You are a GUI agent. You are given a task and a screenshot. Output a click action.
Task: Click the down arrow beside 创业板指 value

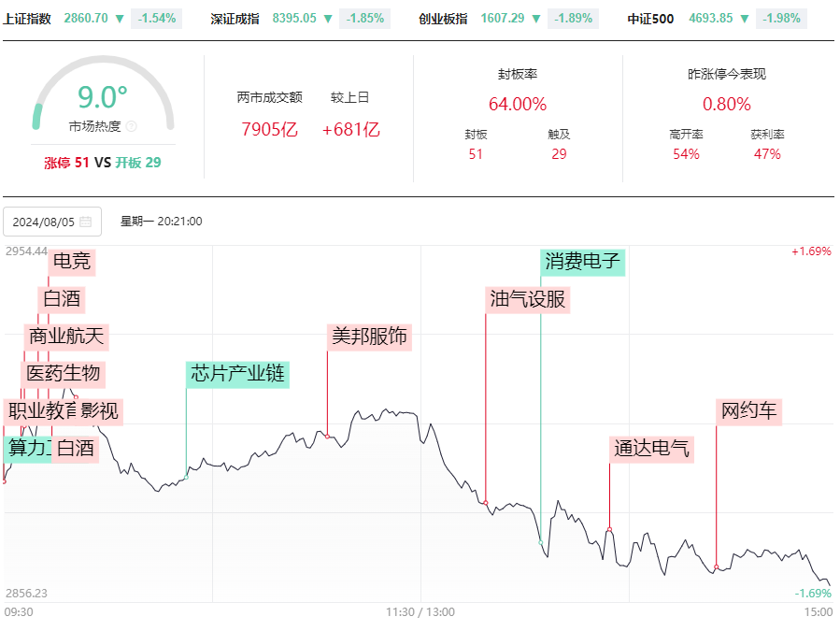535,19
